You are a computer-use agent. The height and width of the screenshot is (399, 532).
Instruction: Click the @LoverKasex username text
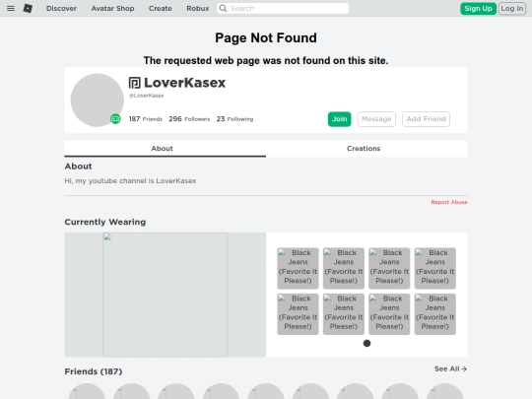coord(146,96)
